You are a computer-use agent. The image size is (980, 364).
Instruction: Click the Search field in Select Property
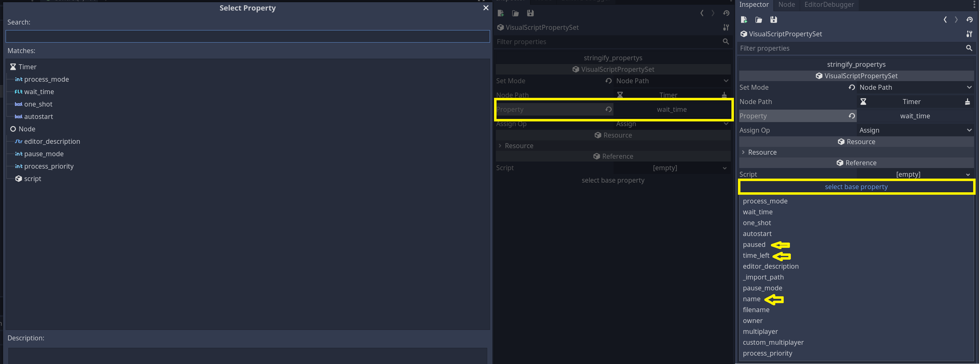247,36
